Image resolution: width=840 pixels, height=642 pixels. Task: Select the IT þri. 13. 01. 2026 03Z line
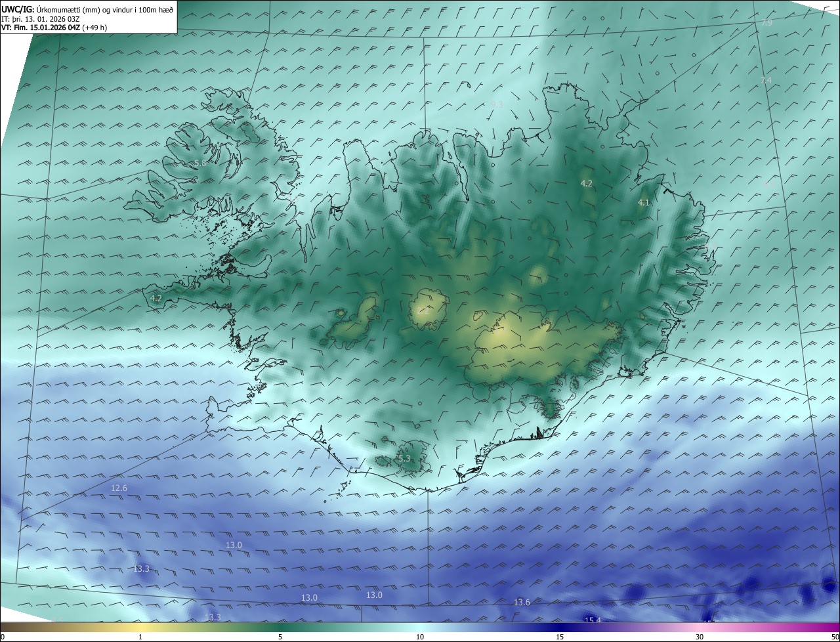(x=41, y=19)
